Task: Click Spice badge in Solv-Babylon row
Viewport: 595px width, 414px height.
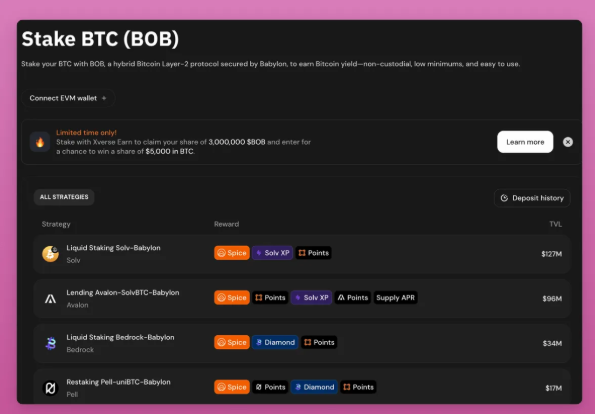Action: (232, 253)
